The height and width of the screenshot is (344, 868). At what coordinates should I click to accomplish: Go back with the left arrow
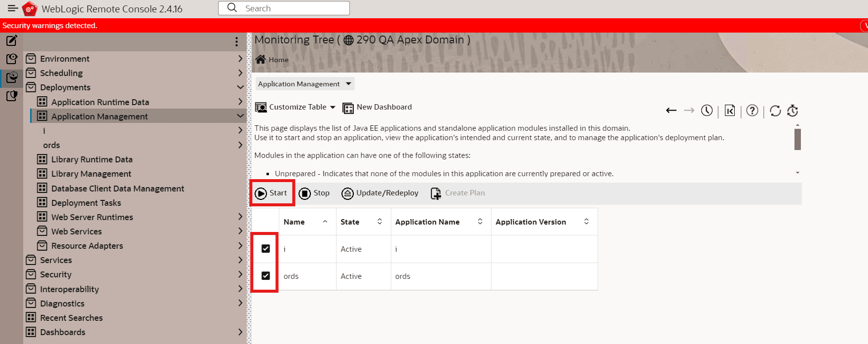[x=671, y=111]
